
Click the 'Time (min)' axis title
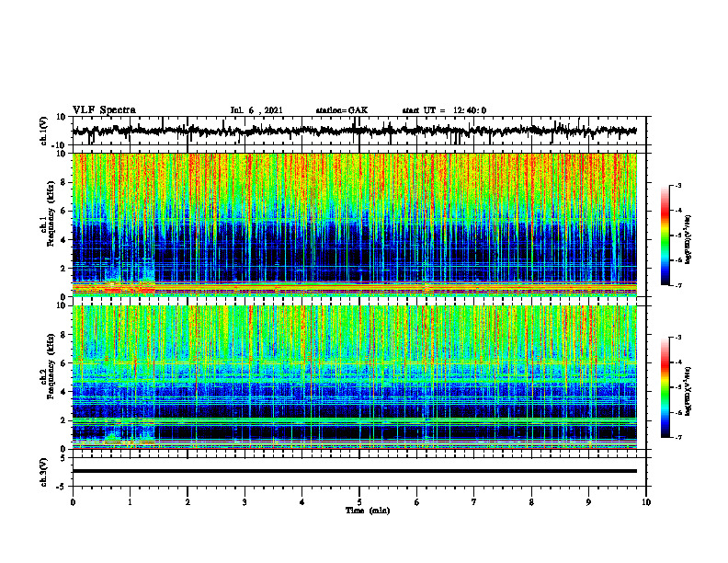368,511
